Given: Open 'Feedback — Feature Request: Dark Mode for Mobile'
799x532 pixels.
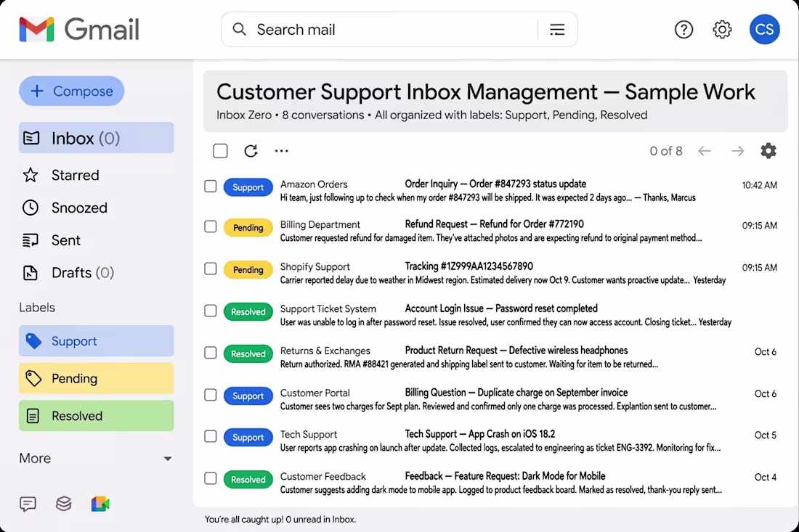Looking at the screenshot, I should [505, 476].
